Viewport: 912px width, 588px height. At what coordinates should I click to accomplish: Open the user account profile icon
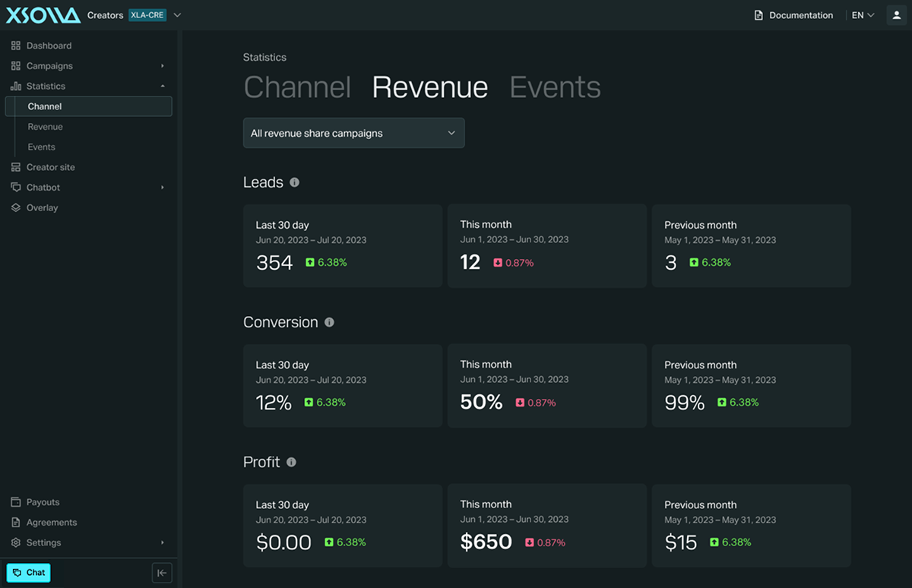[897, 15]
